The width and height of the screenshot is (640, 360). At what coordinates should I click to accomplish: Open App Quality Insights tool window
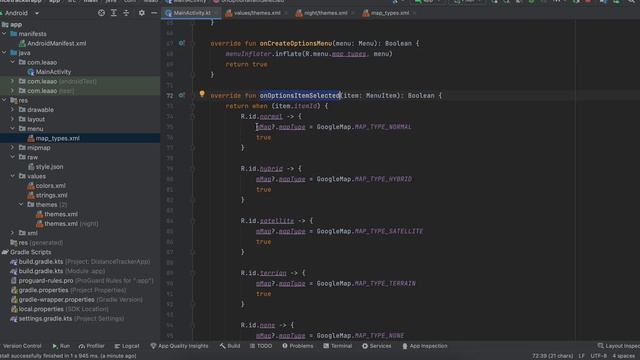click(179, 346)
